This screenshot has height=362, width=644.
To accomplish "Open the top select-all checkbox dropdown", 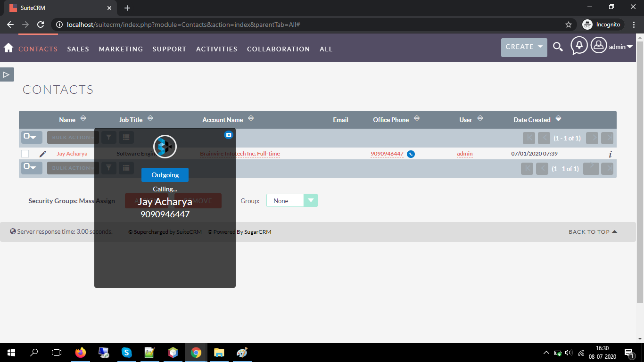I will coord(32,137).
